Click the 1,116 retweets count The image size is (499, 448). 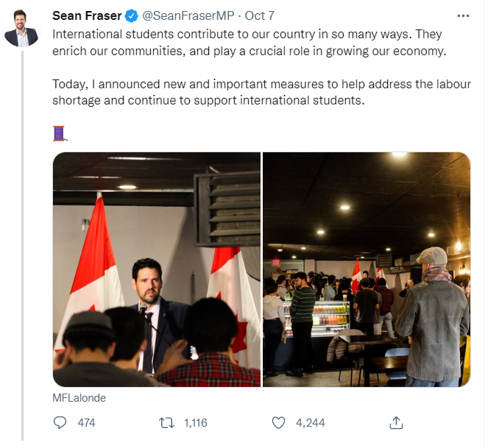tap(195, 423)
